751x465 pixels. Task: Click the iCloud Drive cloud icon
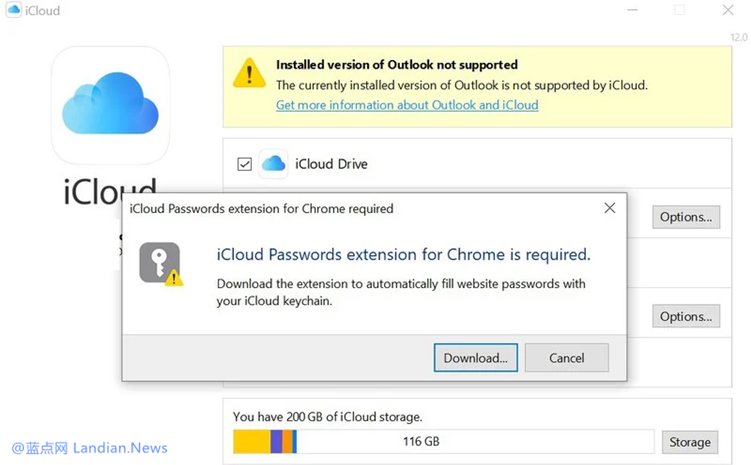coord(273,164)
